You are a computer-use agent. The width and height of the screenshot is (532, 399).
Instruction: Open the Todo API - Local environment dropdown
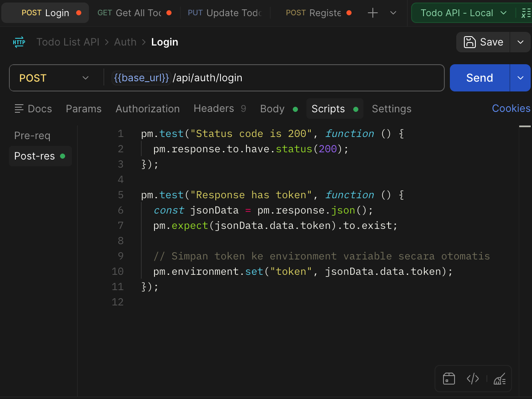tap(463, 13)
